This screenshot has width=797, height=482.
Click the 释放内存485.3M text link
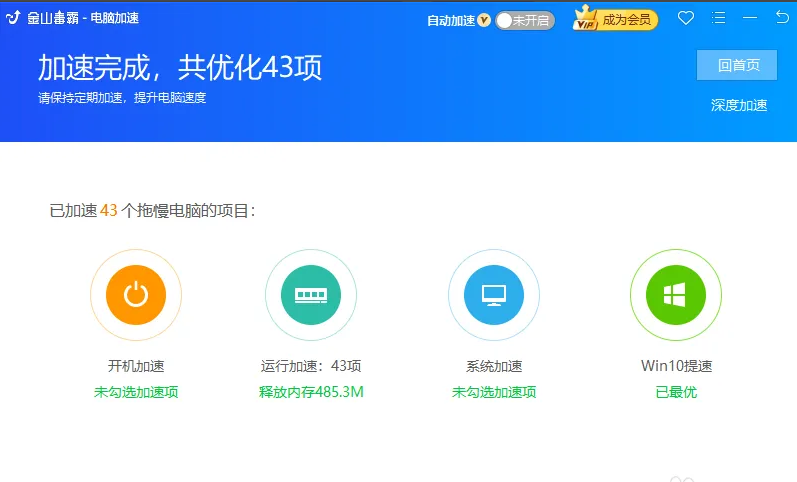(310, 392)
